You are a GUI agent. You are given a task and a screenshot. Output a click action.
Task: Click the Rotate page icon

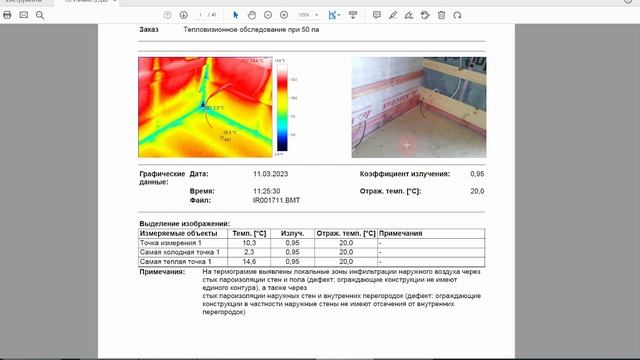point(457,15)
